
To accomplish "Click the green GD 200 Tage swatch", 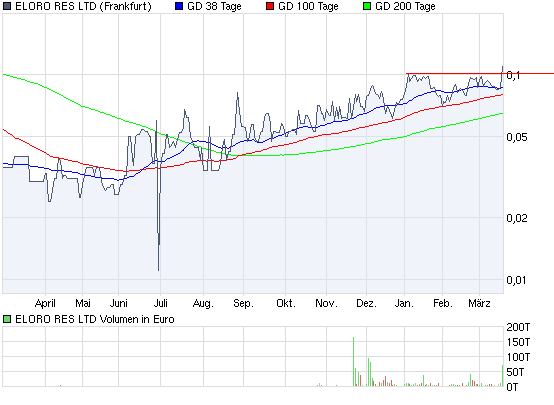I will point(367,6).
